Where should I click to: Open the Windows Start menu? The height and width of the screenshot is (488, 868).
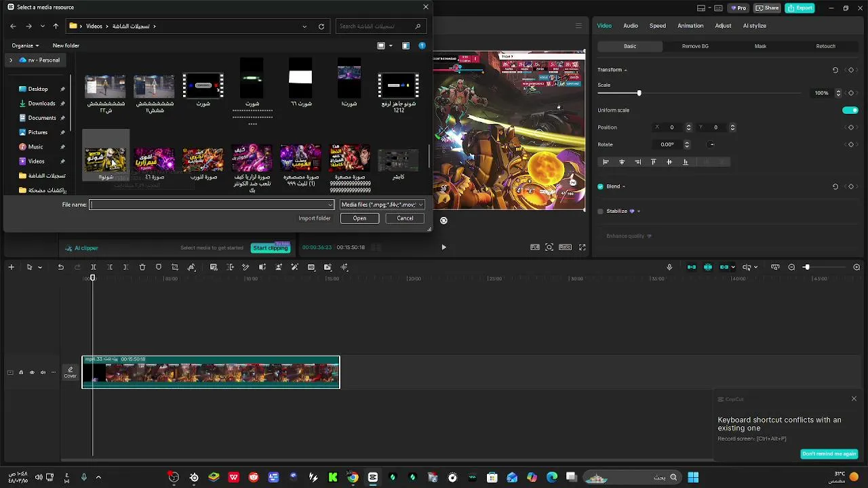[692, 477]
